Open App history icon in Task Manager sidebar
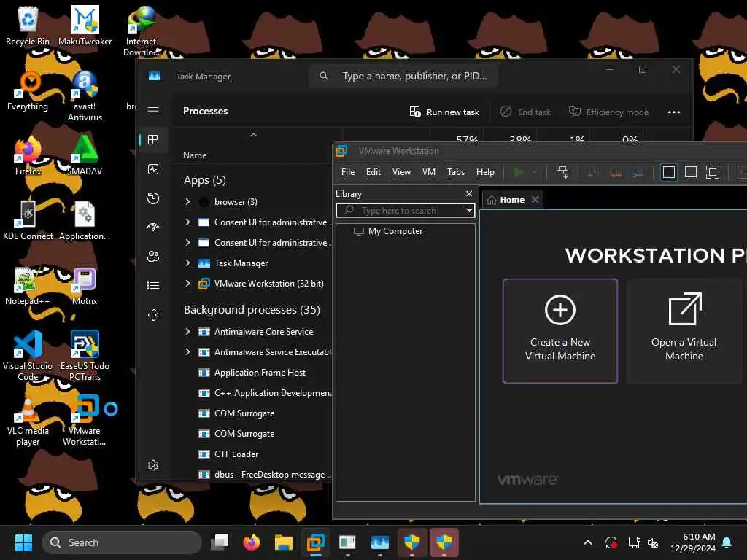This screenshot has width=747, height=560. tap(153, 198)
